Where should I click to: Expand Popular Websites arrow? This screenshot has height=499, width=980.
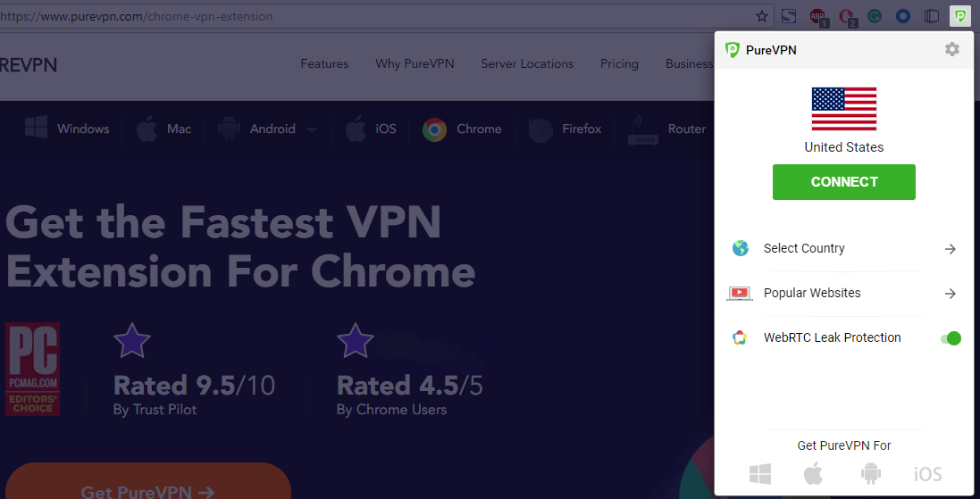[x=950, y=294]
